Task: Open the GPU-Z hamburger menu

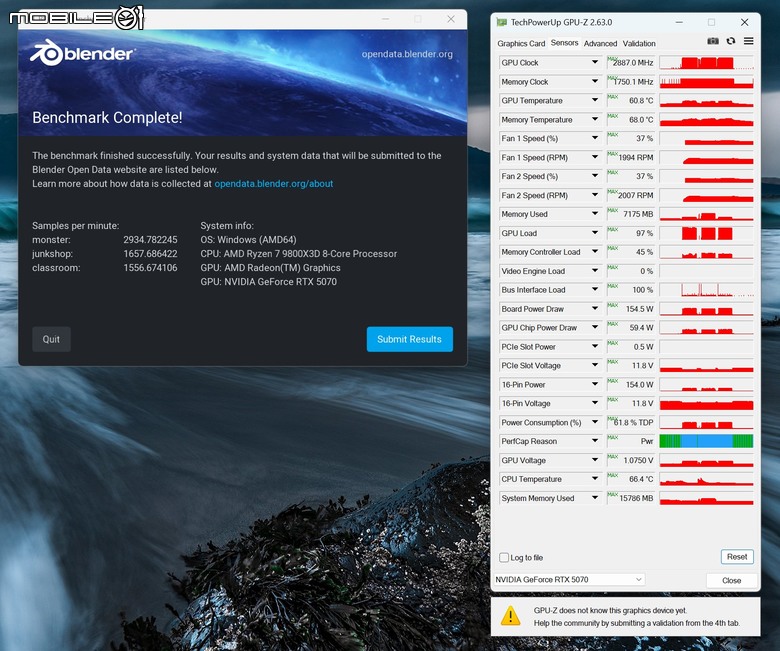Action: [x=748, y=41]
